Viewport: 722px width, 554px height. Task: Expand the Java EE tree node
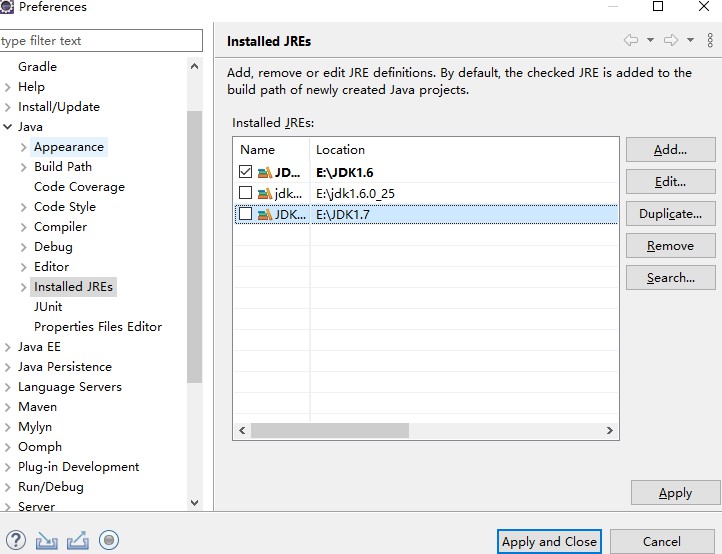[7, 347]
